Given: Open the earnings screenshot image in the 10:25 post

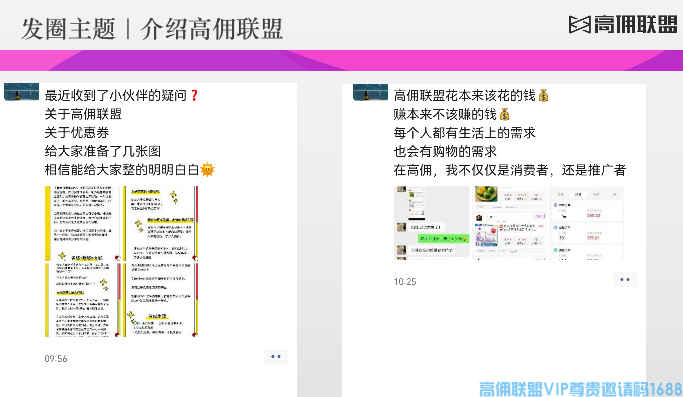Looking at the screenshot, I should [x=587, y=223].
